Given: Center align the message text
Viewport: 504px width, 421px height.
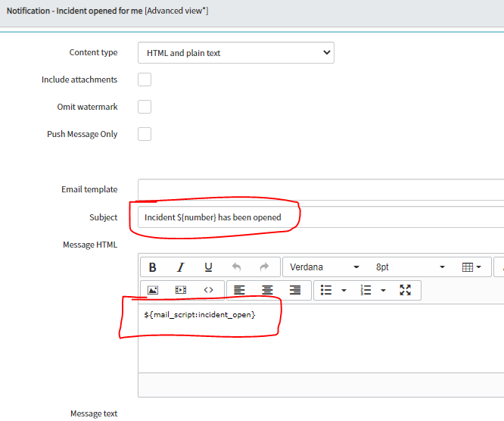Looking at the screenshot, I should coord(267,290).
